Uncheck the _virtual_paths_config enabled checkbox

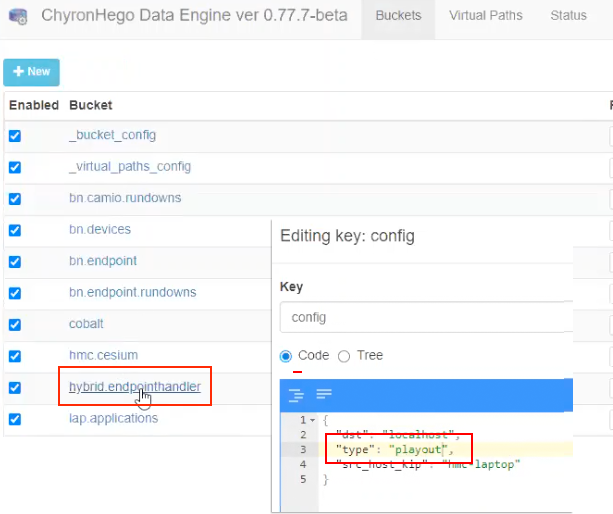point(15,167)
